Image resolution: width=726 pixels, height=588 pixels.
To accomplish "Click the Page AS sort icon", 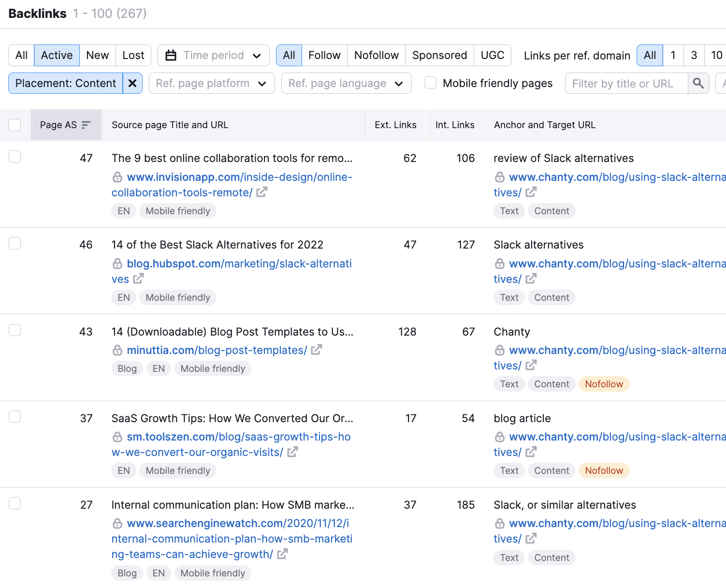I will tap(86, 125).
